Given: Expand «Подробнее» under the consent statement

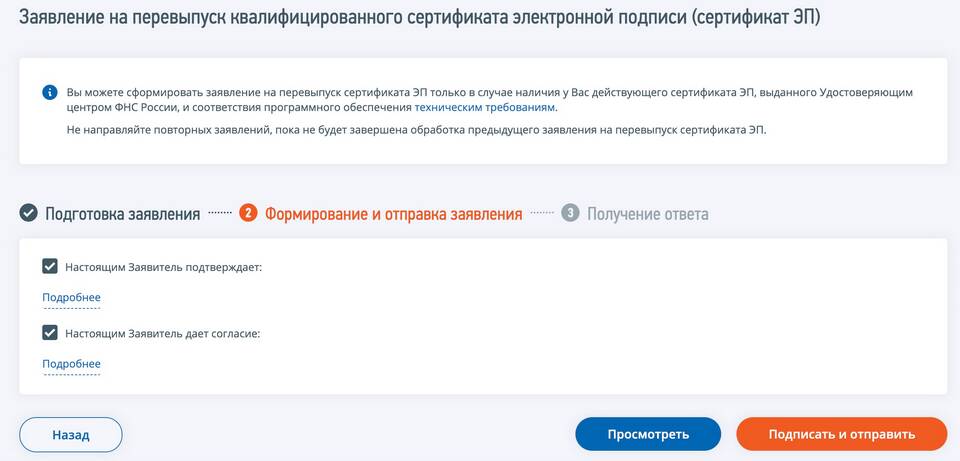Looking at the screenshot, I should pyautogui.click(x=71, y=363).
